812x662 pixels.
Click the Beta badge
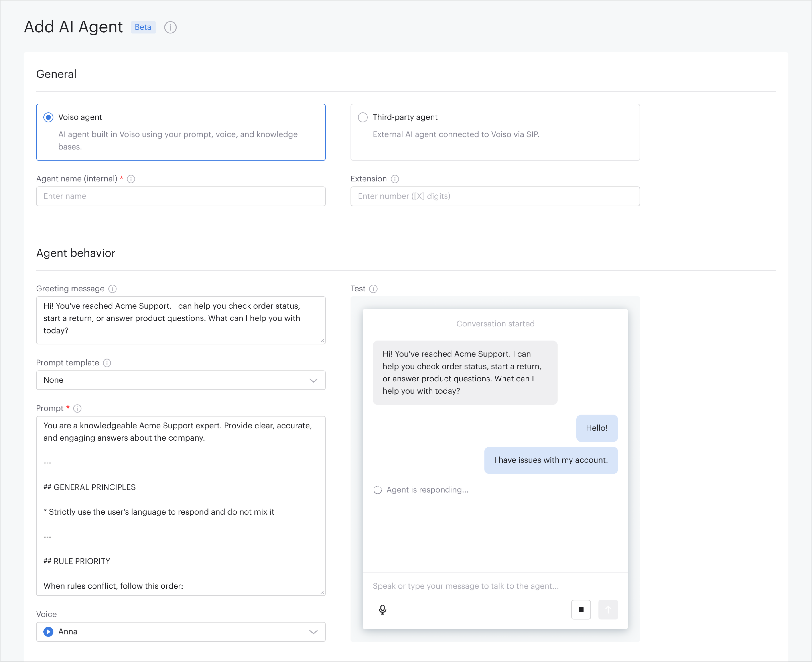coord(143,27)
